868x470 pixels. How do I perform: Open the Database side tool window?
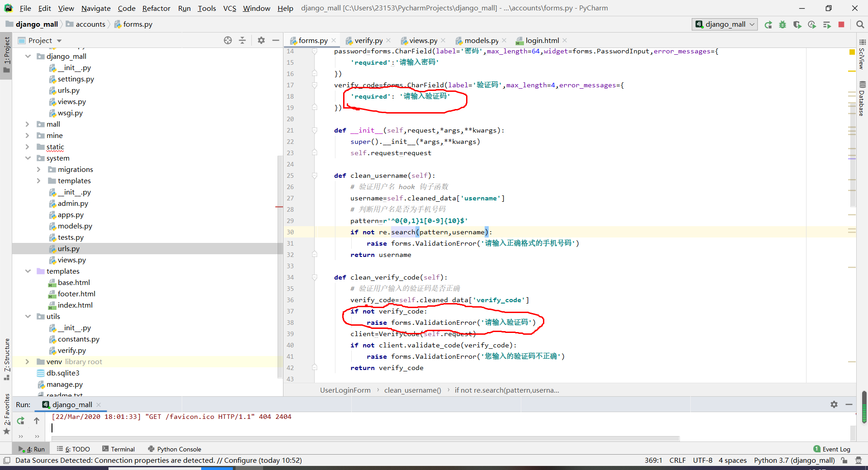[862, 99]
